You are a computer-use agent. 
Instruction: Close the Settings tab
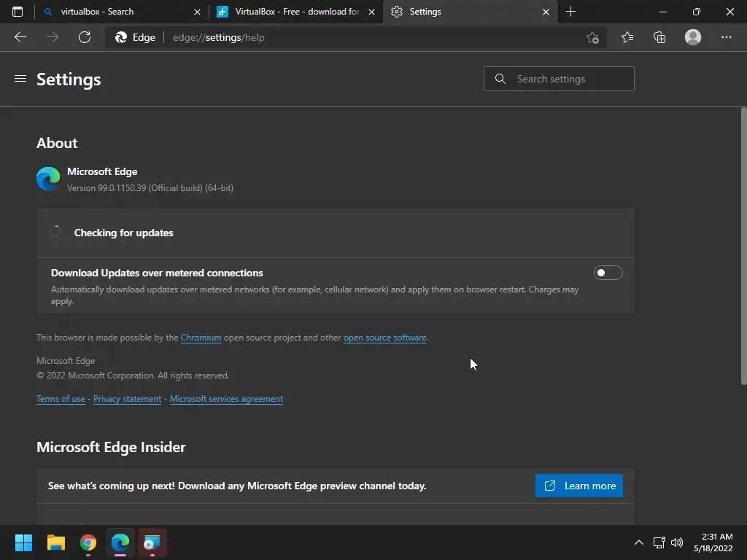pos(546,12)
